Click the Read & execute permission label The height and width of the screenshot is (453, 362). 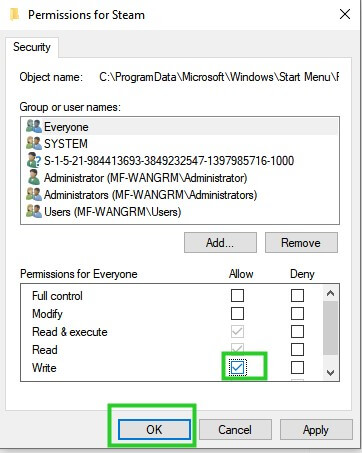tap(70, 332)
